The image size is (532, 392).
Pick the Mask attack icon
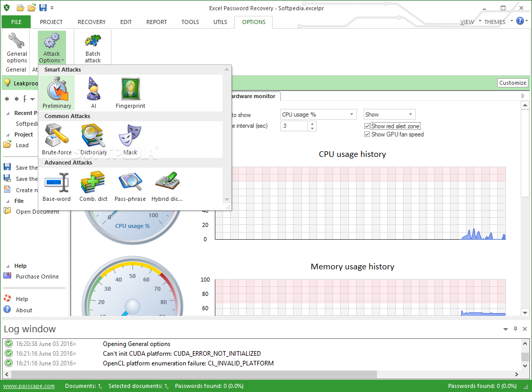coord(130,135)
